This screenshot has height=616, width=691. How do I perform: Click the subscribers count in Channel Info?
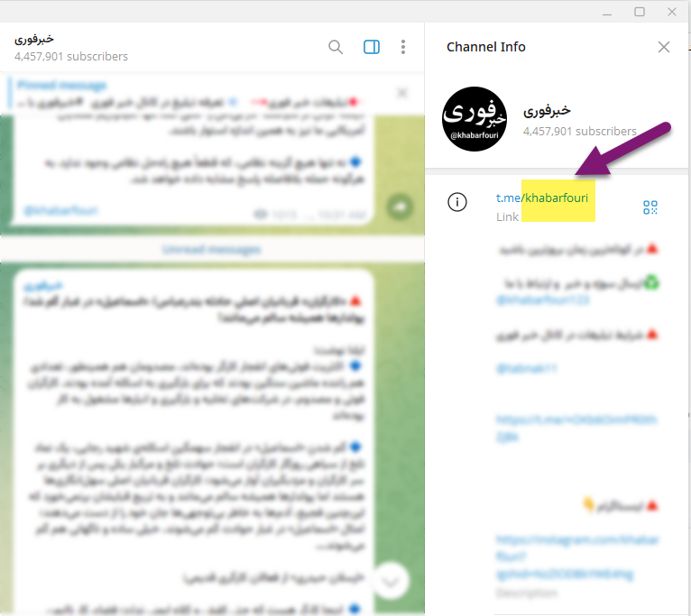coord(579,132)
